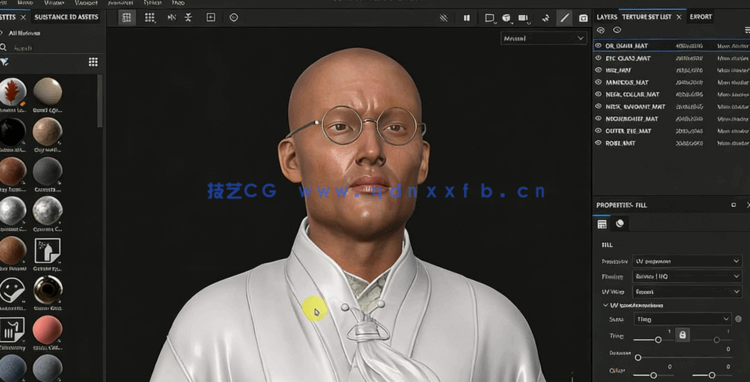The width and height of the screenshot is (750, 382).
Task: Select the chrome metal sphere material
Action: [12, 211]
